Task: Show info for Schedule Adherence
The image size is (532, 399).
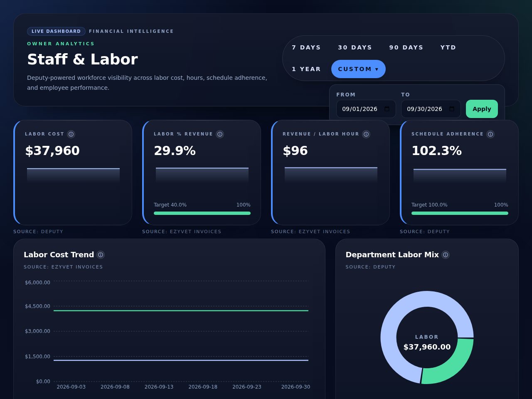Action: tap(490, 134)
